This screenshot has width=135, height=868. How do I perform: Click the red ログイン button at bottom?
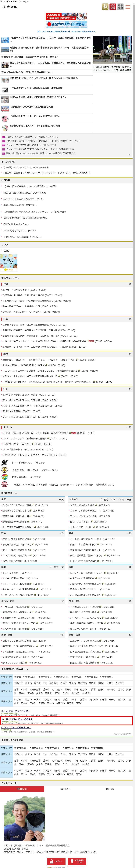[56, 861]
